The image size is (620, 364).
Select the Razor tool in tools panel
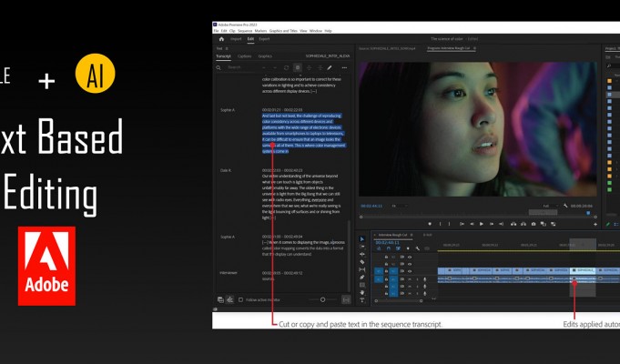point(362,262)
